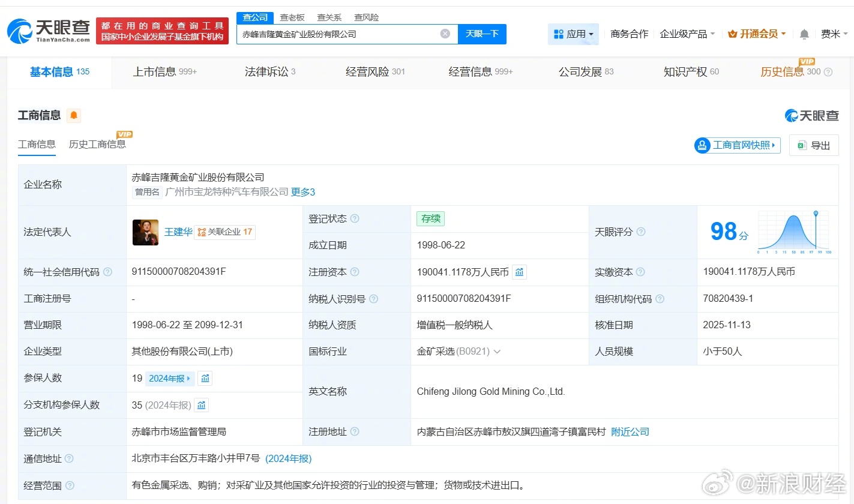Screen dimensions: 854x504
Task: Clear search field with the X icon
Action: pos(445,34)
